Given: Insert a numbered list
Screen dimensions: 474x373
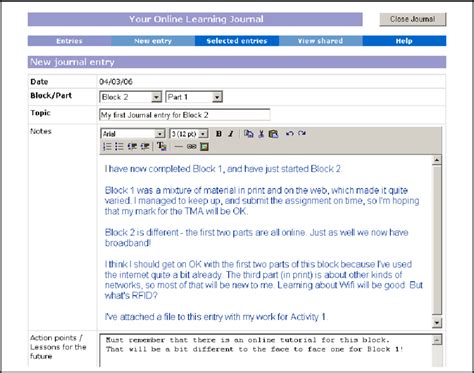Looking at the screenshot, I should [x=107, y=146].
